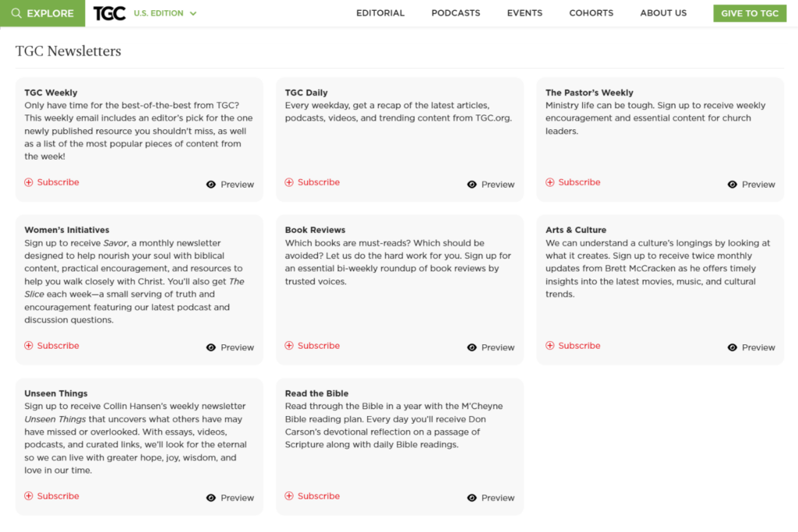798x532 pixels.
Task: Click the TGC Newsletters page heading
Action: [69, 51]
